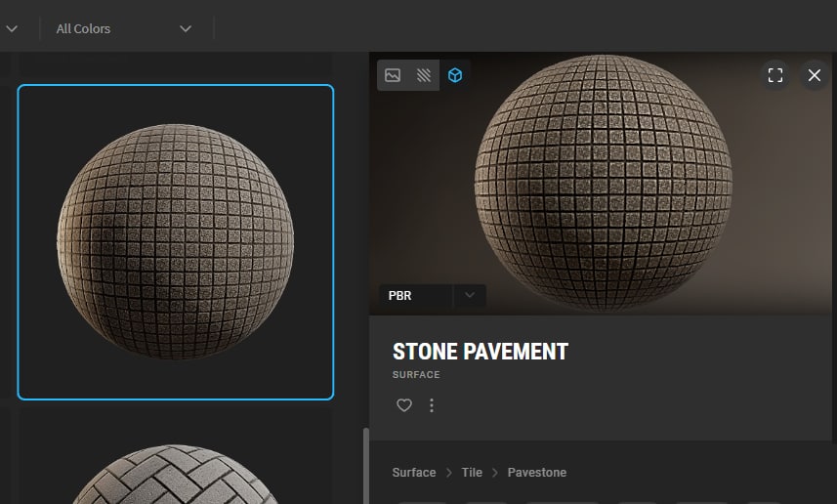Open the All Colors filter dropdown

point(123,28)
